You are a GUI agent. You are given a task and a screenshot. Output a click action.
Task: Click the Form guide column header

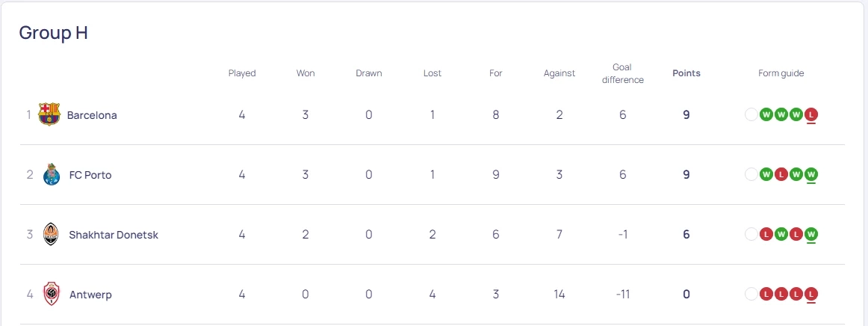pyautogui.click(x=781, y=73)
